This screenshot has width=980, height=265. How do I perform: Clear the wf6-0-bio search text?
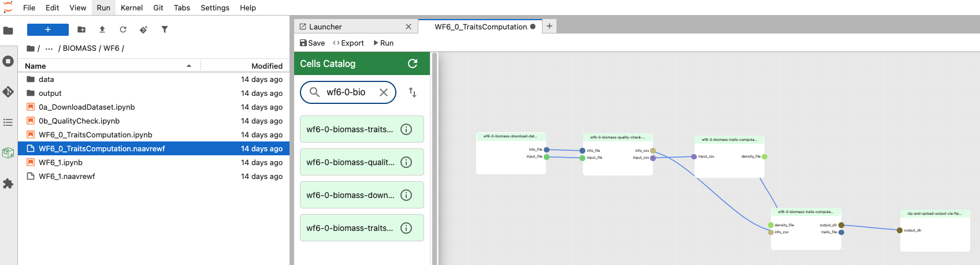pos(383,92)
